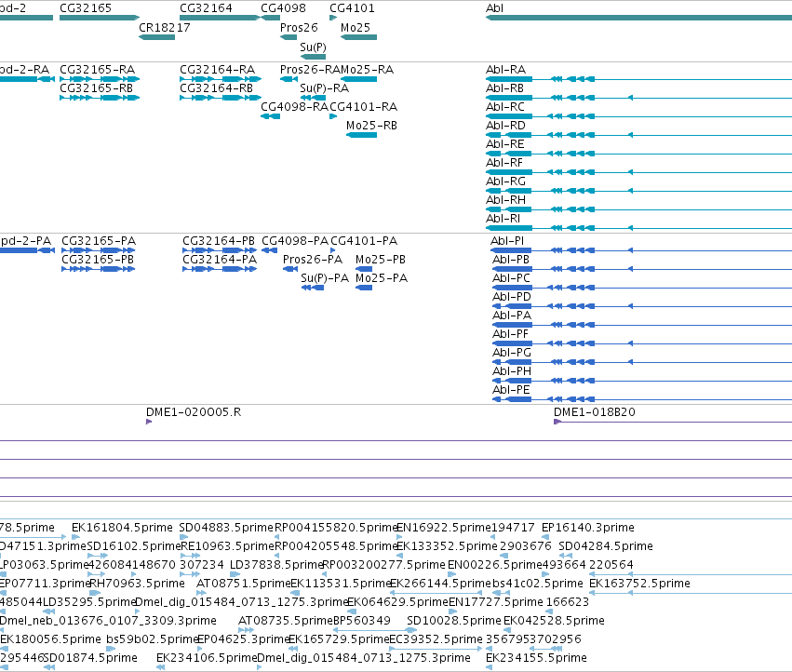
Task: Click the Abl-RI transcript label
Action: pos(503,219)
